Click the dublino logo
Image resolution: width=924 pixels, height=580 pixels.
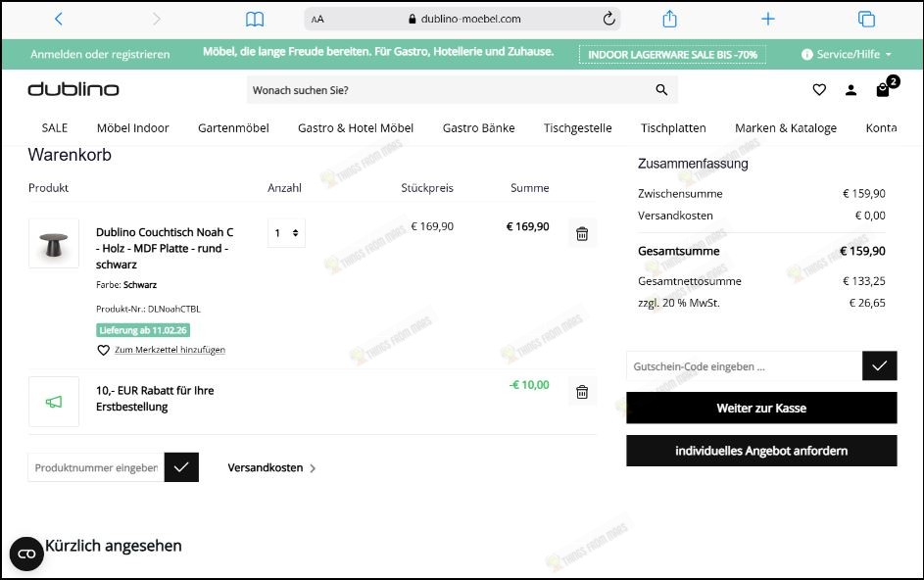72,88
